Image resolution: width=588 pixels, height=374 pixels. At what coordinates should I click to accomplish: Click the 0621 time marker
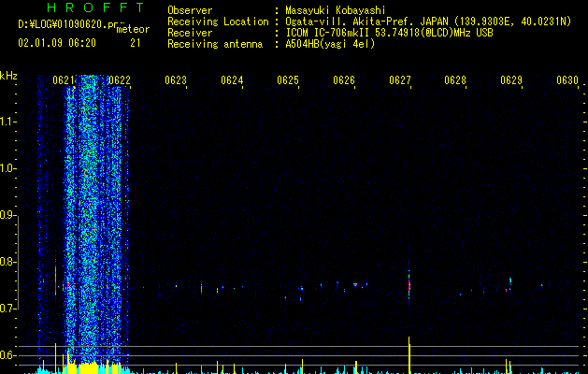(64, 79)
